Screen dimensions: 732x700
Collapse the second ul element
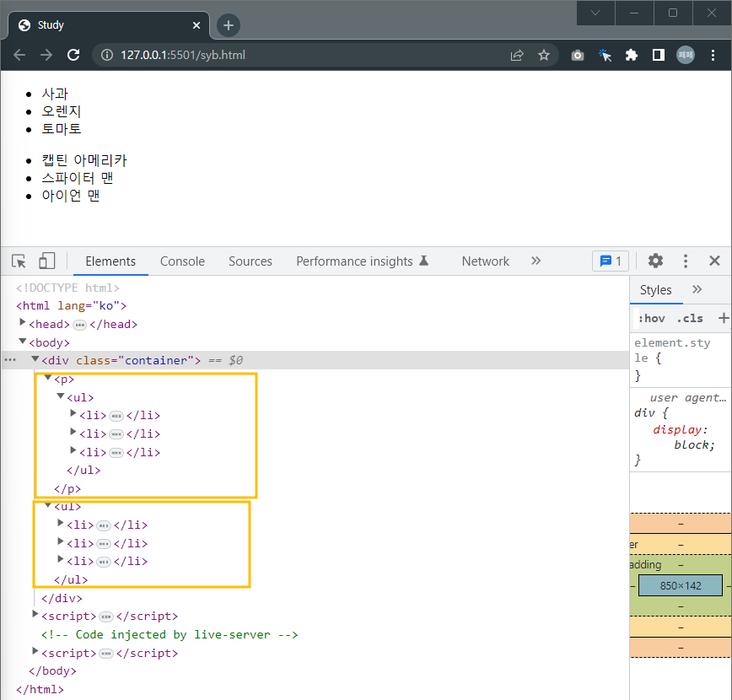coord(47,505)
